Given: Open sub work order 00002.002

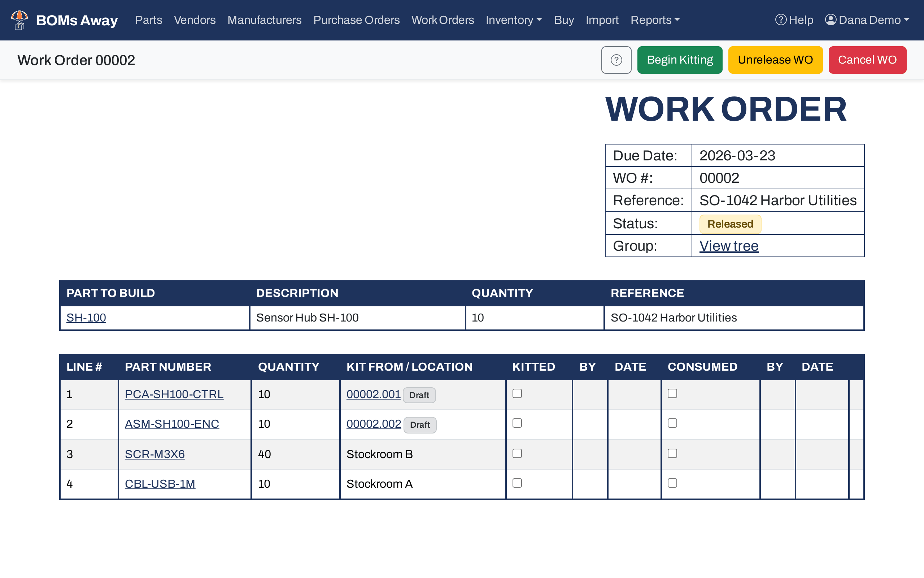Looking at the screenshot, I should tap(374, 424).
